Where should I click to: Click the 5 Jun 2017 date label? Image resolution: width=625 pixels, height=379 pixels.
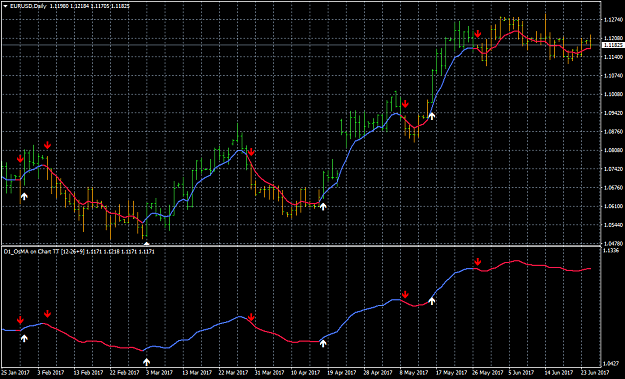pyautogui.click(x=522, y=373)
